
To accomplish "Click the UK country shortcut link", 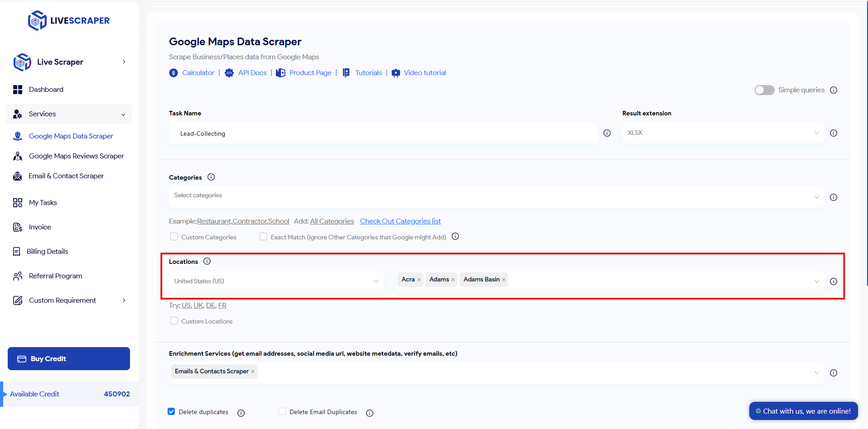I will [198, 305].
